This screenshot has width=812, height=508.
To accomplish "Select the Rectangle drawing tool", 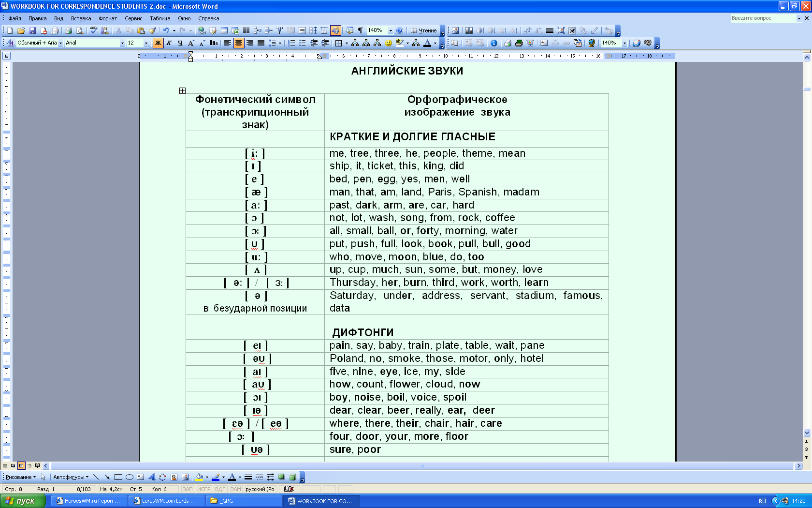I will point(118,477).
